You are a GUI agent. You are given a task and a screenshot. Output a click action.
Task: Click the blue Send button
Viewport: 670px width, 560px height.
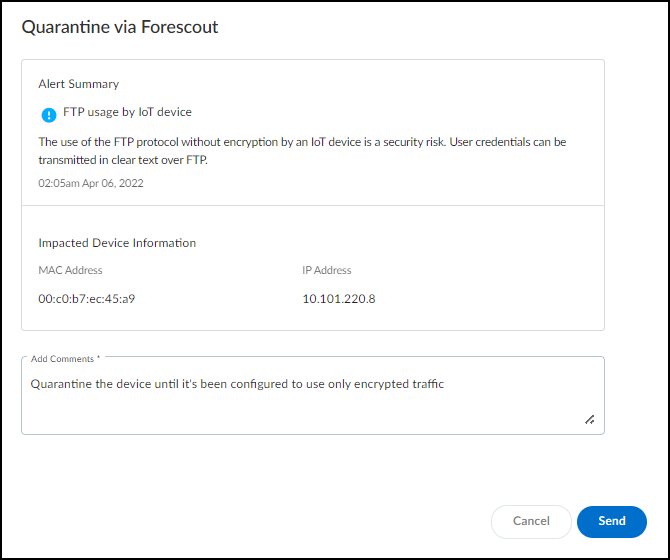tap(611, 521)
